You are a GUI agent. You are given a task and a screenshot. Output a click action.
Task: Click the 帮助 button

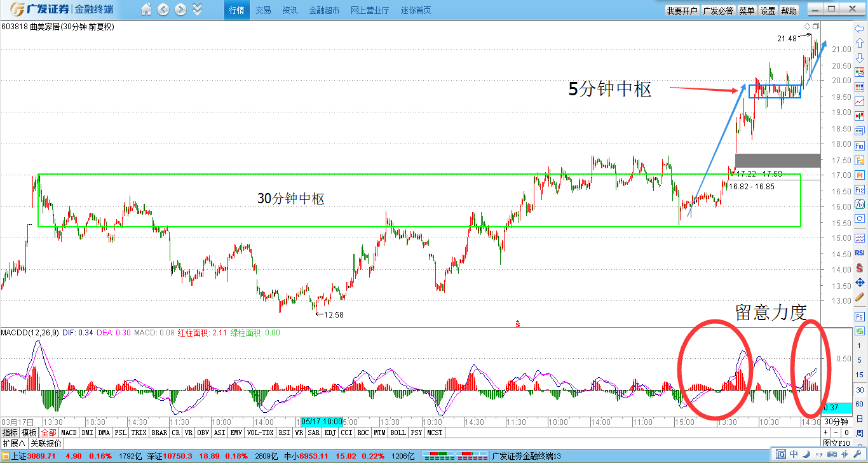(x=789, y=11)
